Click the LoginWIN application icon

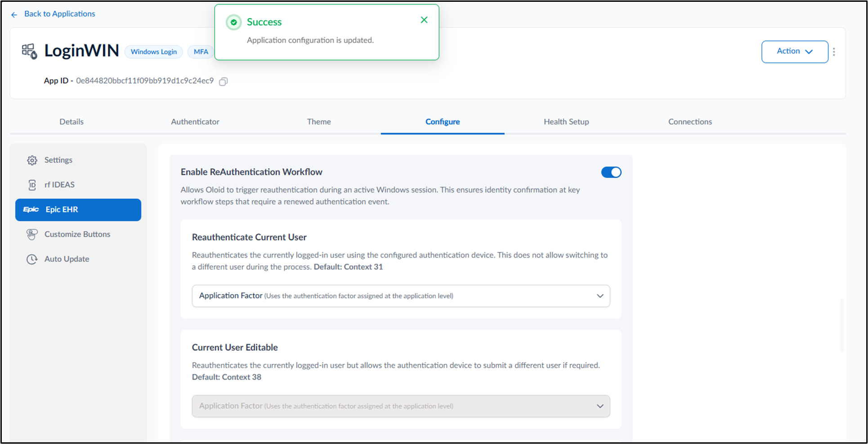tap(30, 51)
